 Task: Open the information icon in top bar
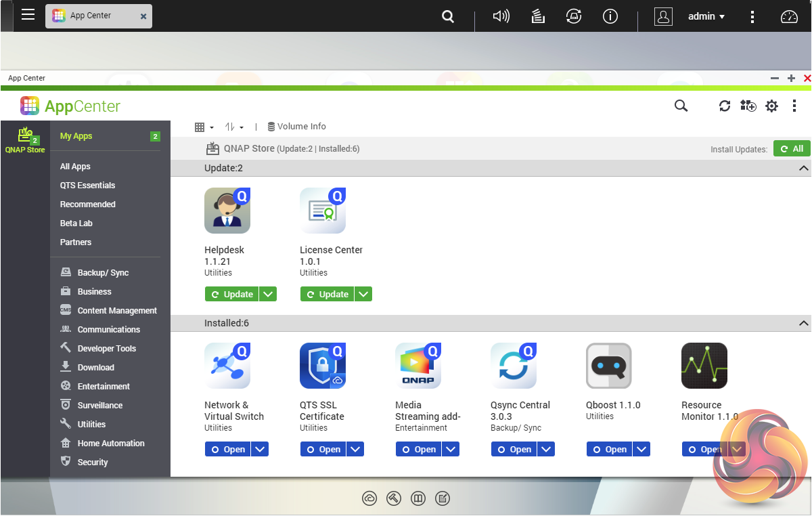tap(610, 16)
